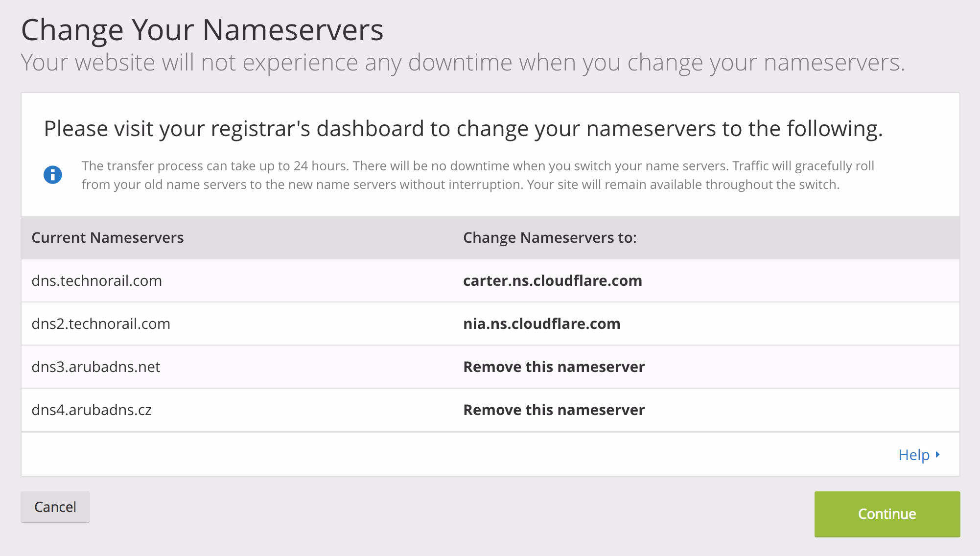This screenshot has width=980, height=556.
Task: Click the Change Your Nameservers page title
Action: point(202,30)
